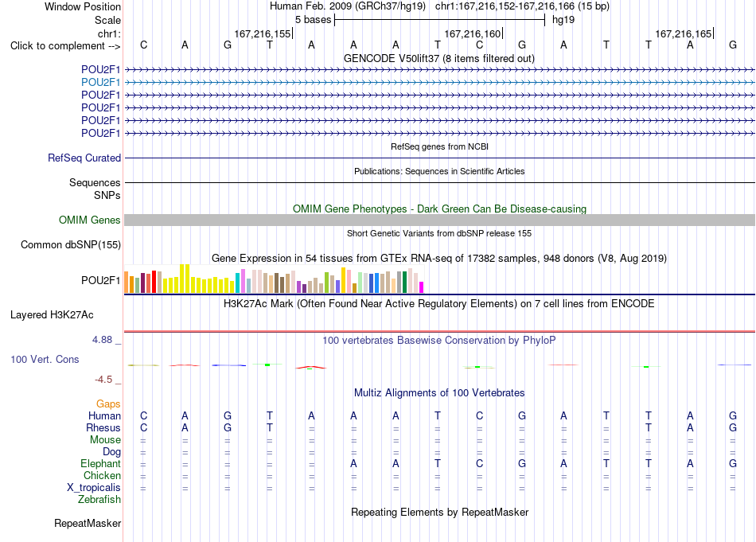756x542 pixels.
Task: Click the 167,216,165 position marker
Action: 684,33
